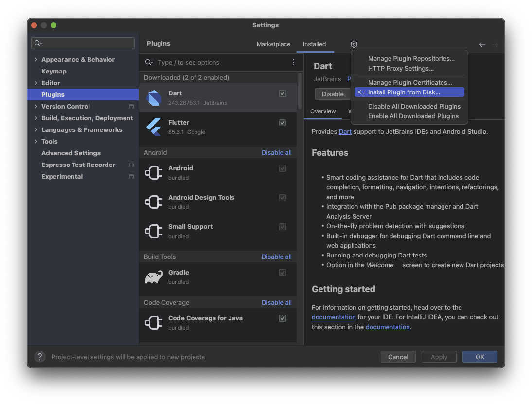532x404 pixels.
Task: Click the Dart plugin logo icon
Action: [x=154, y=98]
